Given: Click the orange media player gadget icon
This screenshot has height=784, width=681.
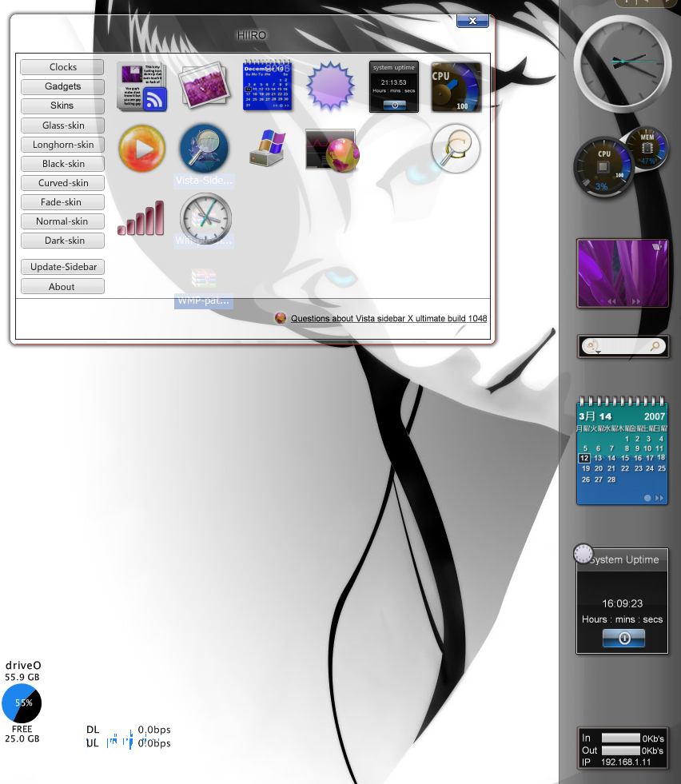Looking at the screenshot, I should point(141,149).
